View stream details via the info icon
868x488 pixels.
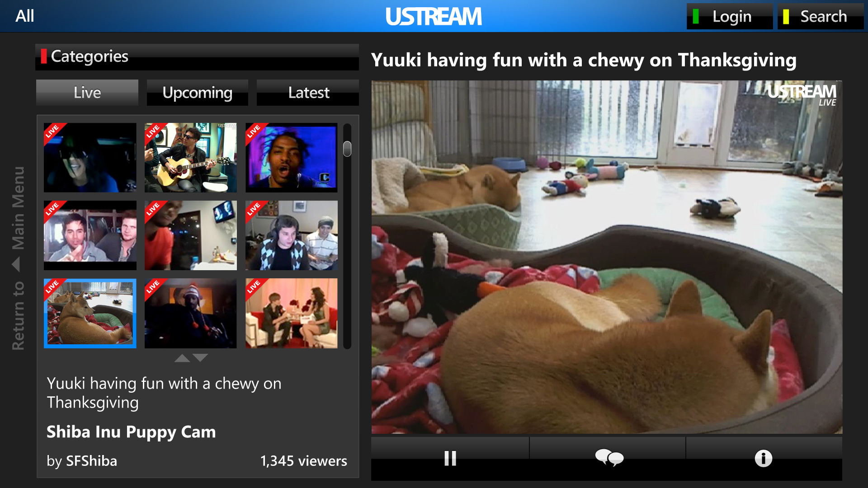pyautogui.click(x=764, y=458)
